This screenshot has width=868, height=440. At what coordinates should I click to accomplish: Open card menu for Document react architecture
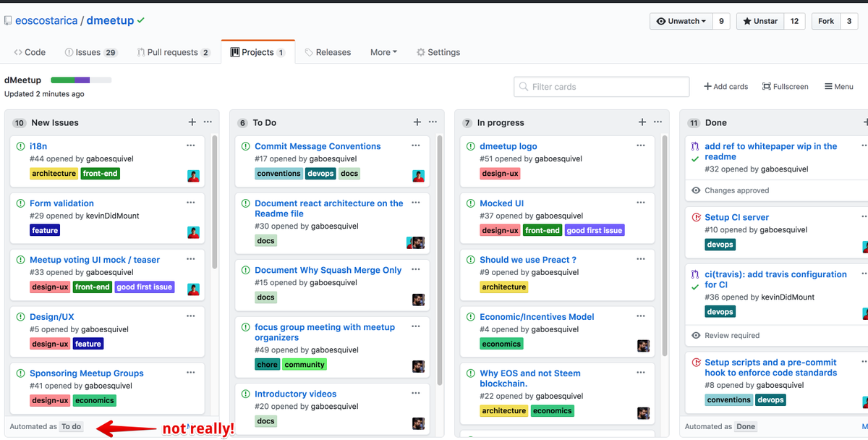pyautogui.click(x=416, y=203)
